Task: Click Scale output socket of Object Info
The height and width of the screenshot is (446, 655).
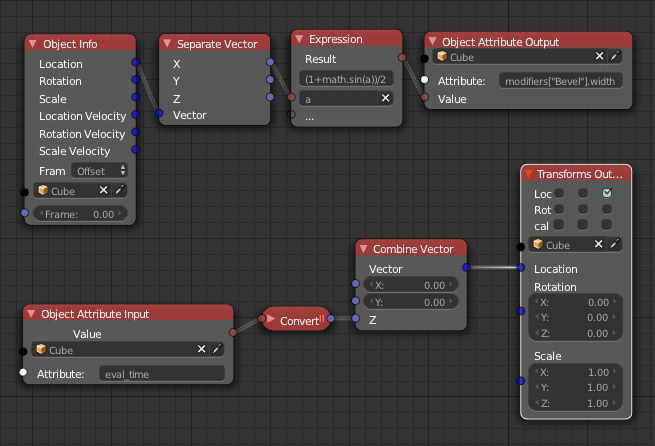Action: [x=135, y=97]
